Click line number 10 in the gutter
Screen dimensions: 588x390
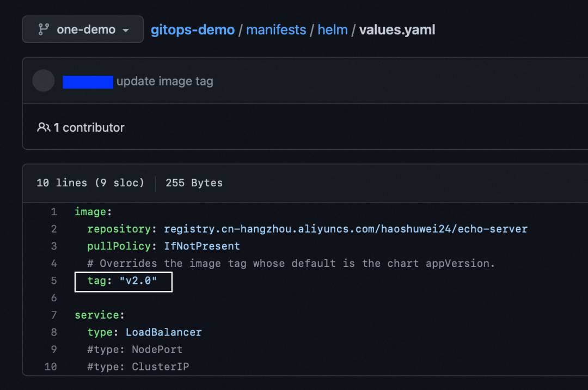click(x=51, y=367)
